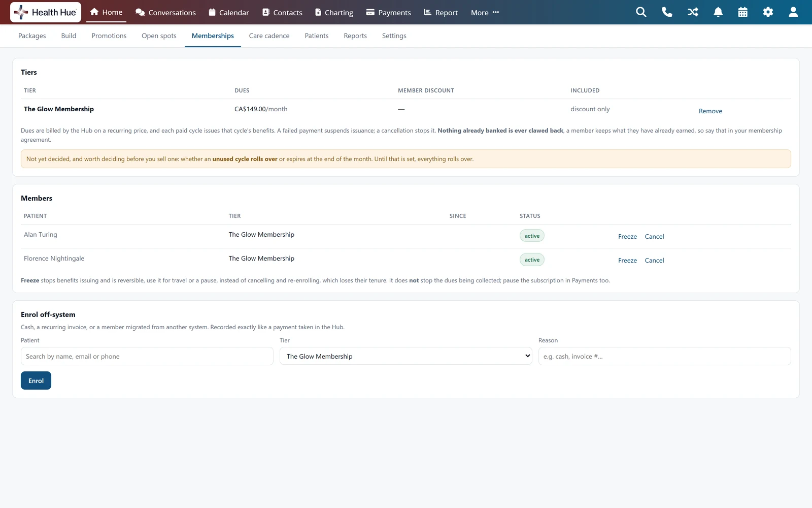Open Charting in the navigation bar
This screenshot has width=812, height=508.
point(334,12)
